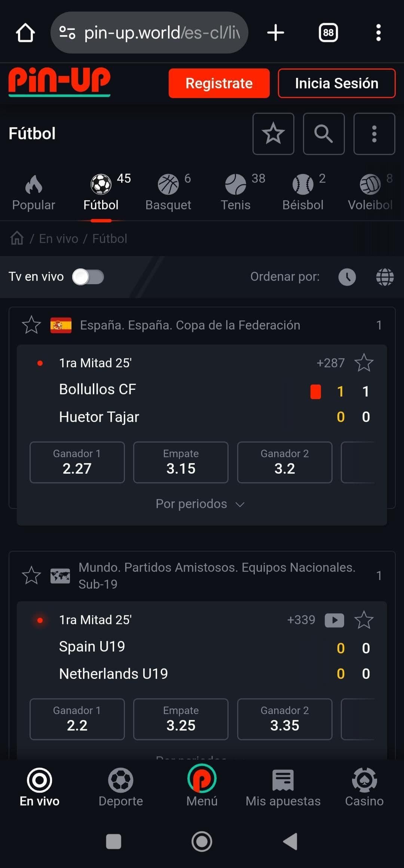Viewport: 404px width, 868px height.
Task: Favorite the Copa de la Federación league
Action: pos(31,325)
